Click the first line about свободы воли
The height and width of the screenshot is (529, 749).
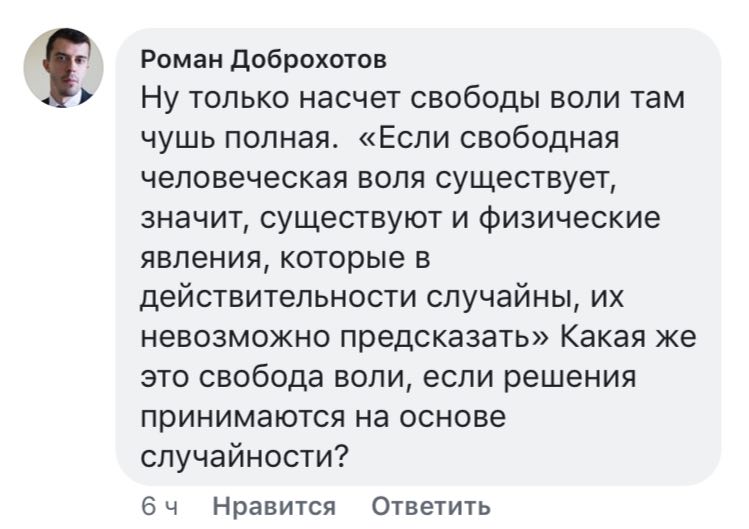(417, 100)
